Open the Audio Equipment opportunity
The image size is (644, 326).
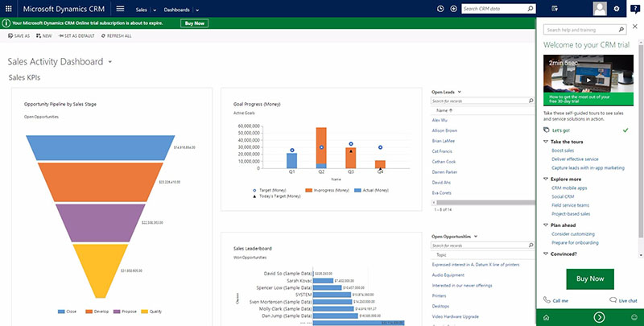[448, 275]
